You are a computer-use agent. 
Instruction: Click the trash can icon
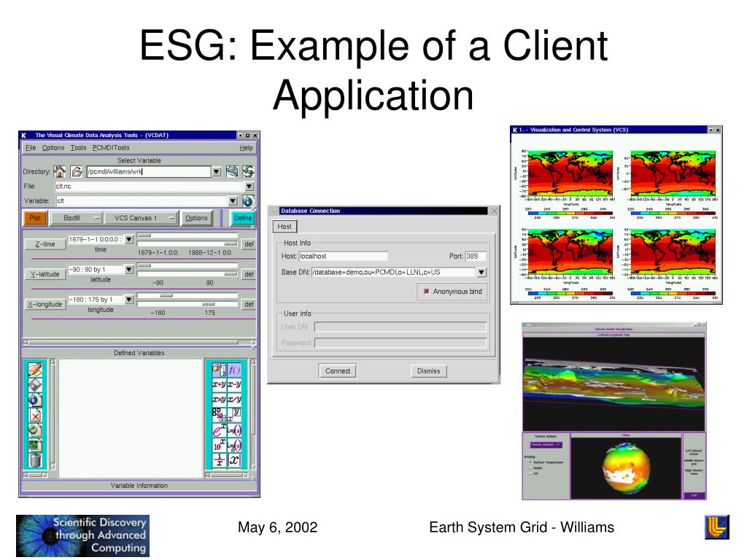coord(35,460)
